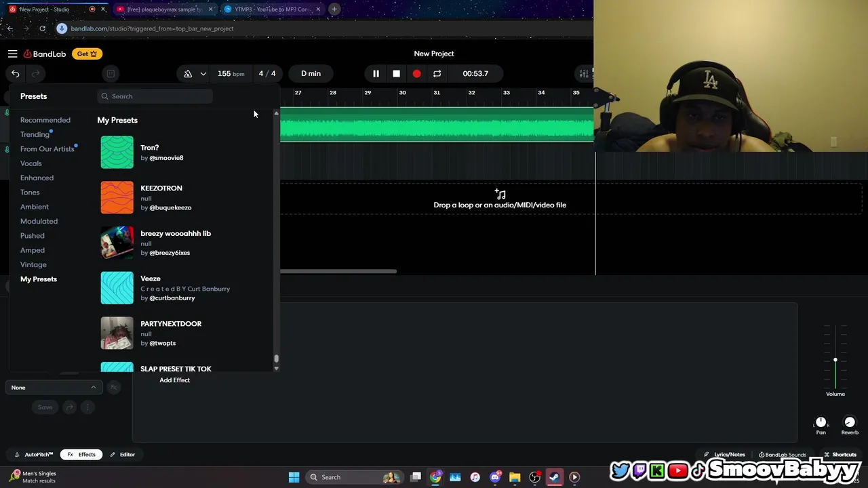The image size is (868, 488).
Task: Click the redo arrow
Action: point(35,73)
